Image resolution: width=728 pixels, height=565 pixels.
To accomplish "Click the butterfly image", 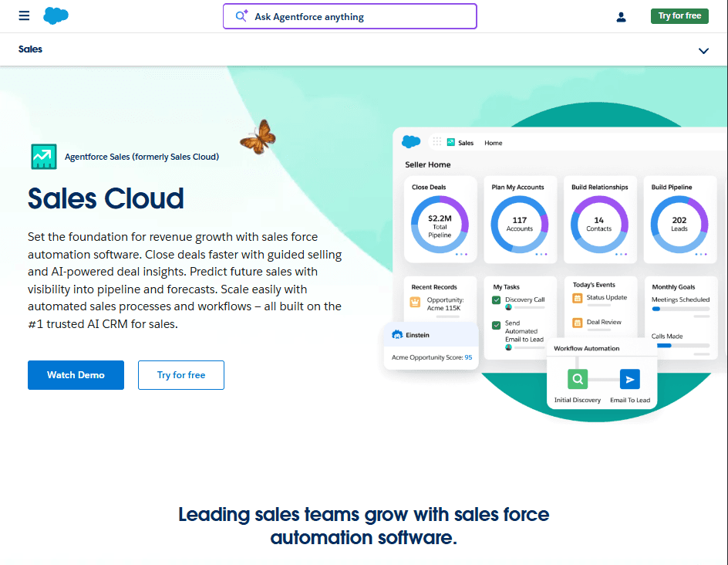I will (258, 137).
